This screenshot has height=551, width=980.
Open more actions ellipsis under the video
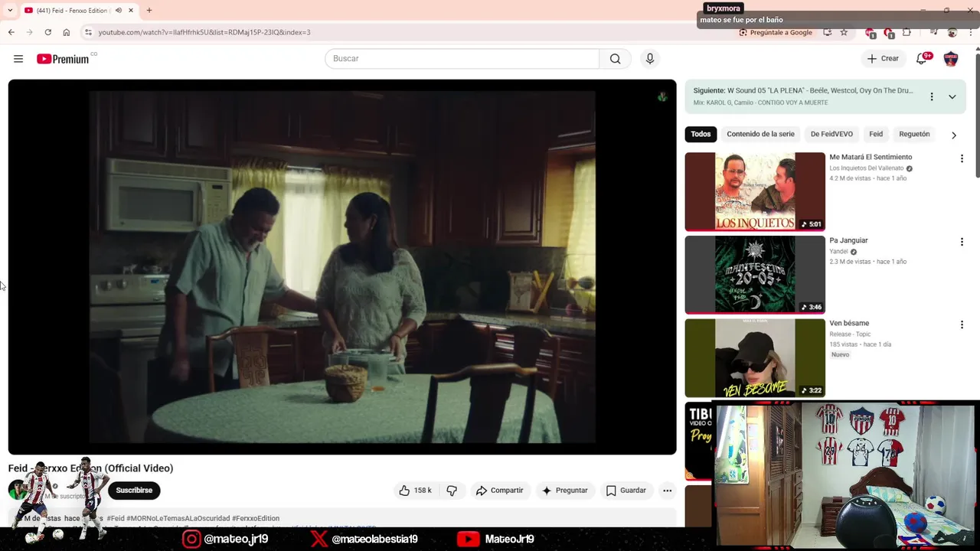(x=668, y=491)
